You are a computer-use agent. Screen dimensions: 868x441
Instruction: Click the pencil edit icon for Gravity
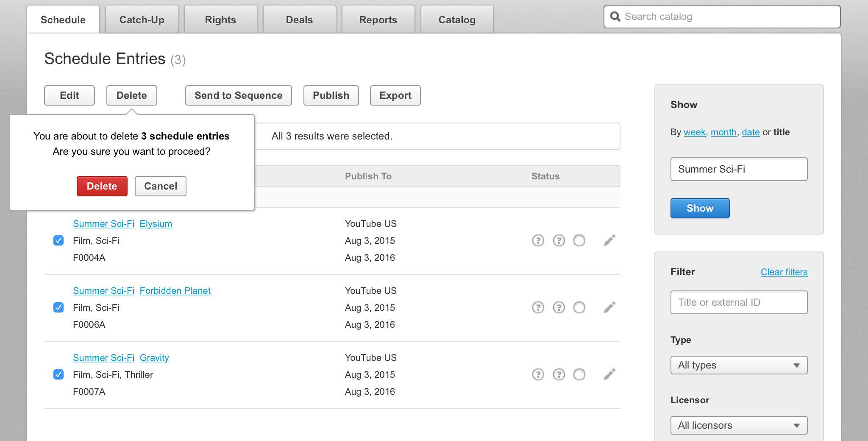tap(609, 374)
